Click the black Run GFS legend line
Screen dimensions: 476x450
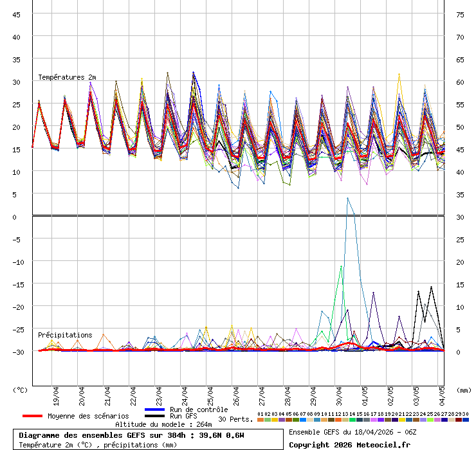(x=155, y=416)
